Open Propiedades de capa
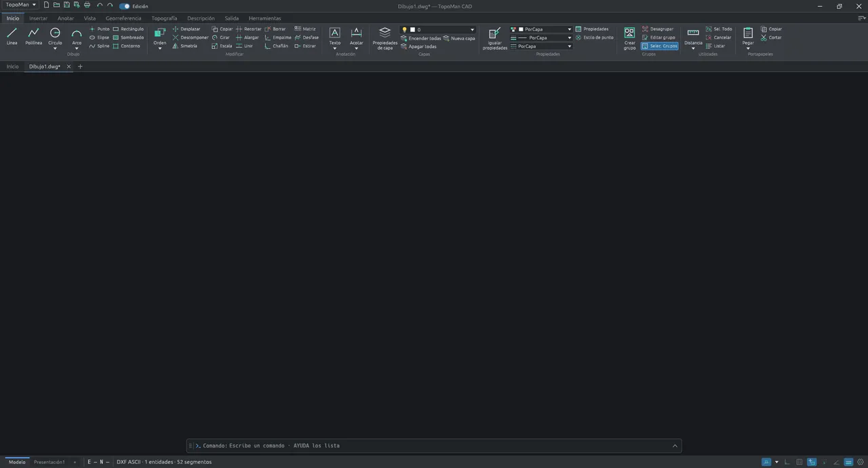868x468 pixels. tap(385, 38)
